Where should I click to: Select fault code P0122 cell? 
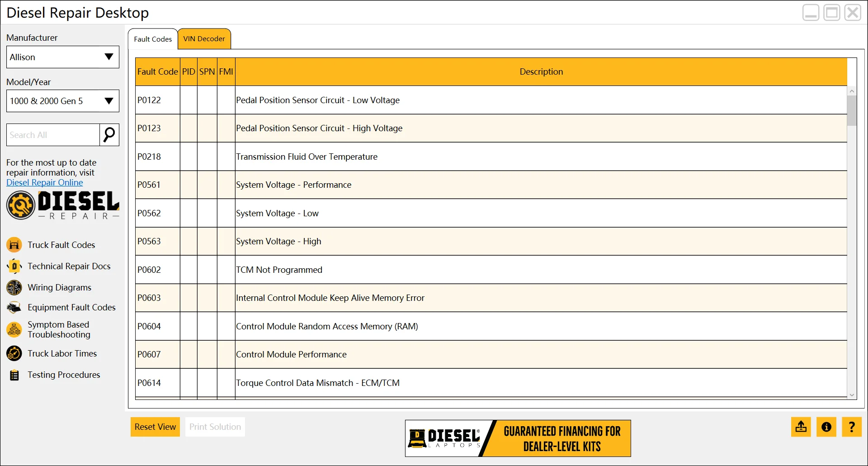click(157, 100)
